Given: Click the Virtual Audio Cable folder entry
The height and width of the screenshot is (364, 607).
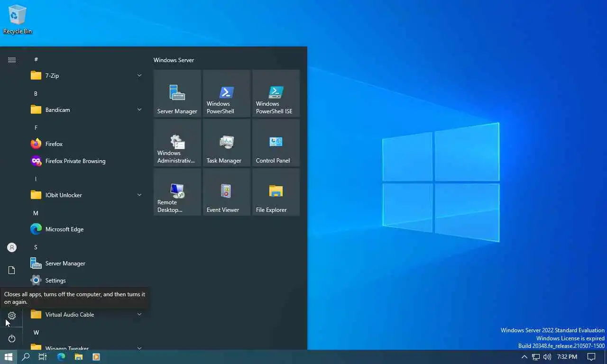Looking at the screenshot, I should [x=86, y=315].
